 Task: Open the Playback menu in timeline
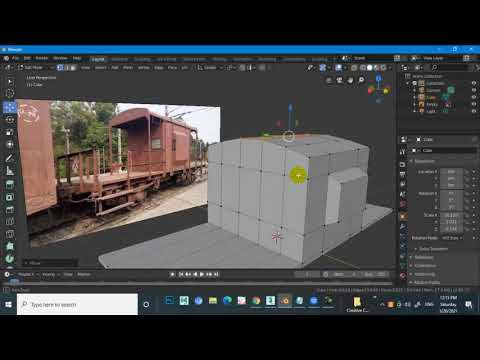click(x=26, y=274)
